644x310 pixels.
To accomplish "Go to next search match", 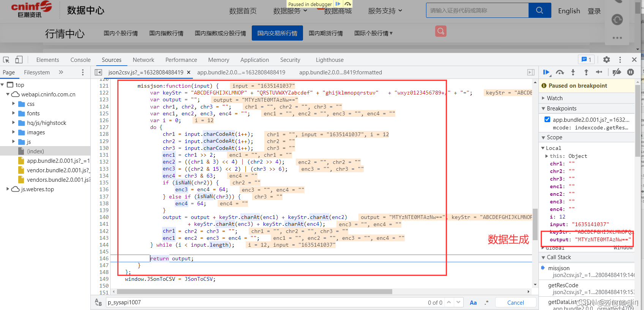I will (x=458, y=302).
